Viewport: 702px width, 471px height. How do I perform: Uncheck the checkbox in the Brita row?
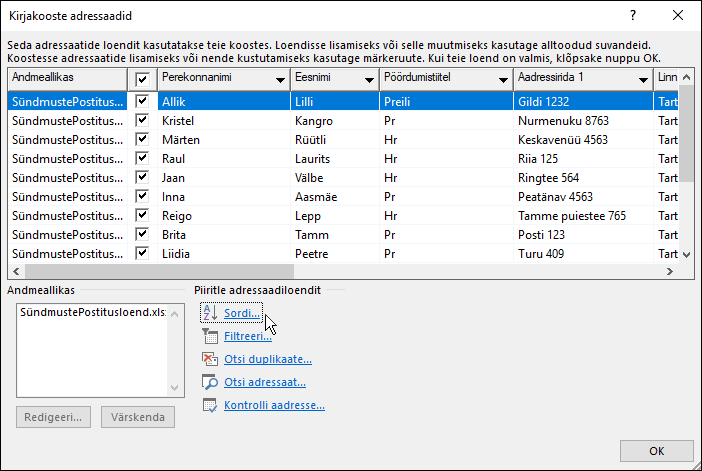click(142, 234)
